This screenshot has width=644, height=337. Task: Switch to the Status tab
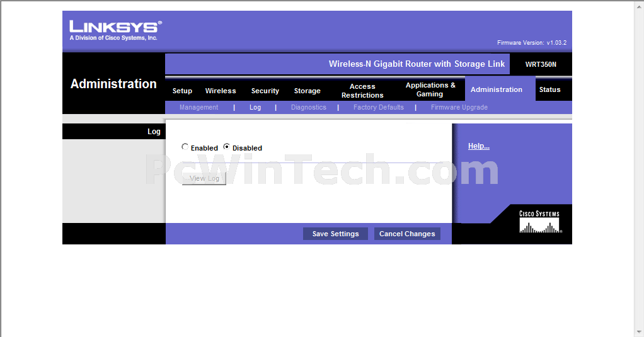coord(549,89)
